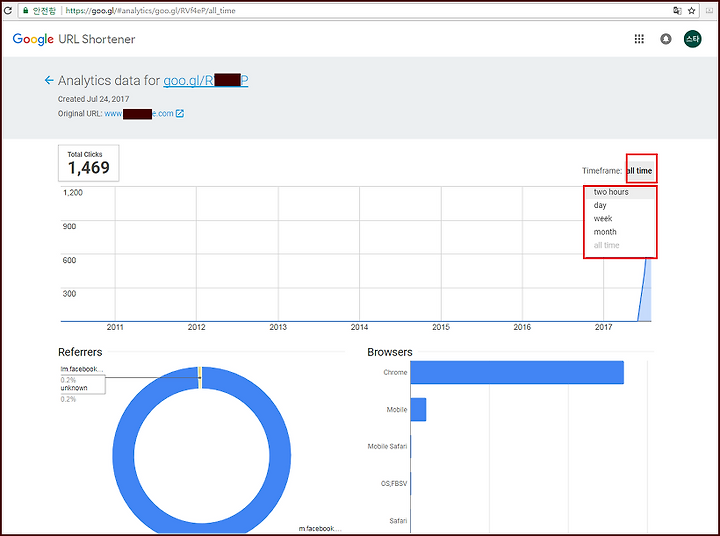Screen dimensions: 720x536
Task: Click the browser address bar URL
Action: pyautogui.click(x=151, y=11)
